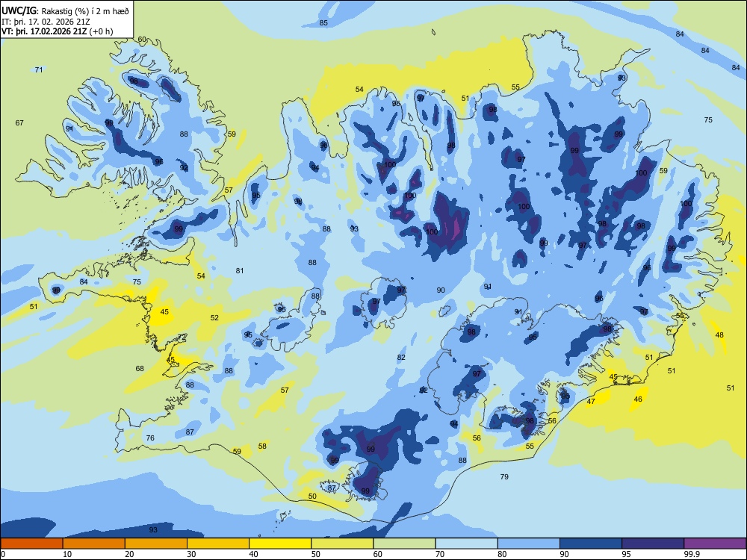Click the legend tick label '30'
The width and height of the screenshot is (747, 560).
tap(191, 554)
